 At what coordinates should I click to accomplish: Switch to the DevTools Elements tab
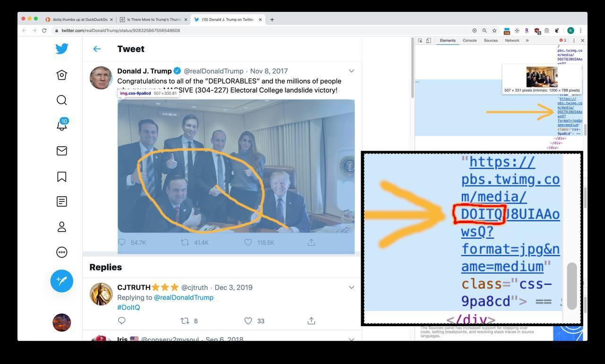click(448, 41)
